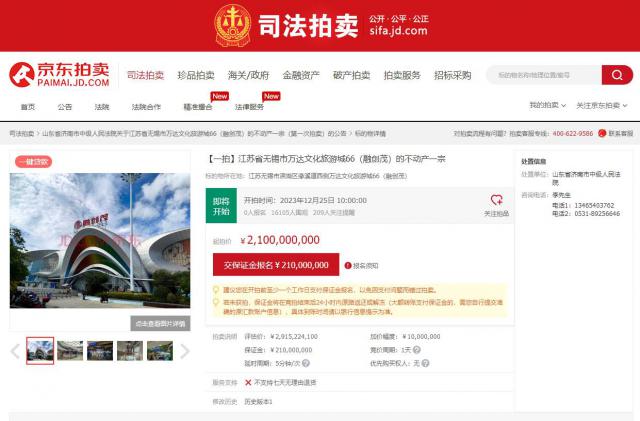Open the 司法拍卖 tab

[145, 75]
